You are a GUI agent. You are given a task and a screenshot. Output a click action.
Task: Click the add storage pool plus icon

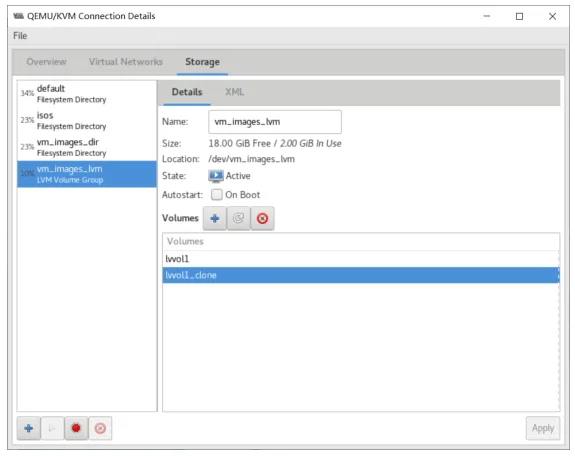pos(29,428)
